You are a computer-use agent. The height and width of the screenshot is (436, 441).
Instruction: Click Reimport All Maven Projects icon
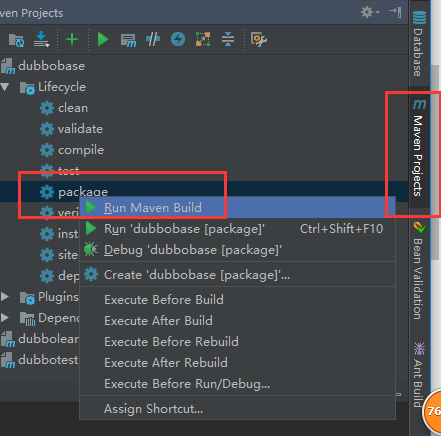coord(16,40)
